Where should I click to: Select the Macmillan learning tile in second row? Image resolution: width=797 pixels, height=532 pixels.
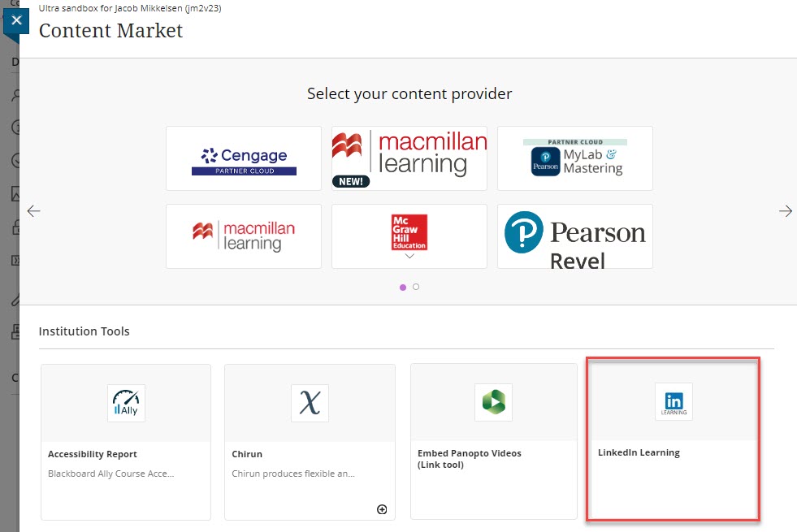pyautogui.click(x=243, y=236)
